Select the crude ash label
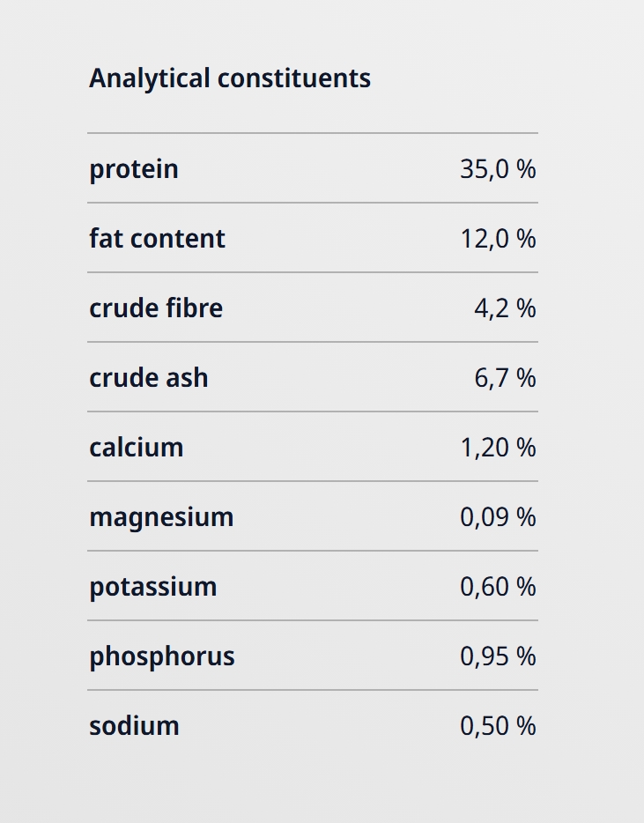The height and width of the screenshot is (823, 644). tap(149, 377)
